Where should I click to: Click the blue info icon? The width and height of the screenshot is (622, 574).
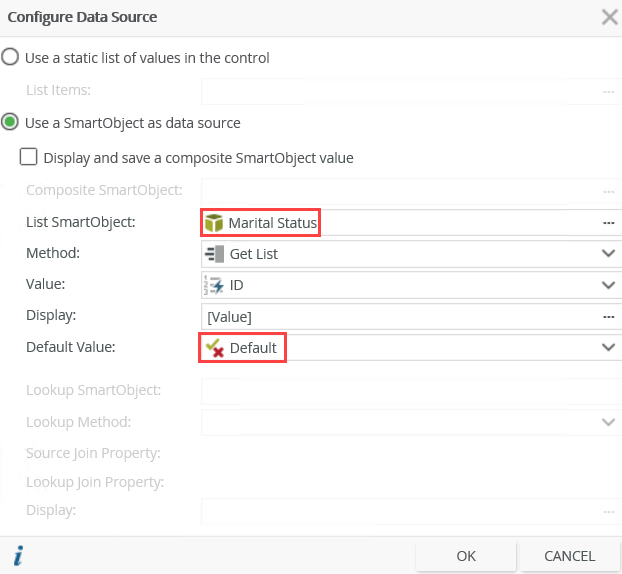pyautogui.click(x=18, y=555)
